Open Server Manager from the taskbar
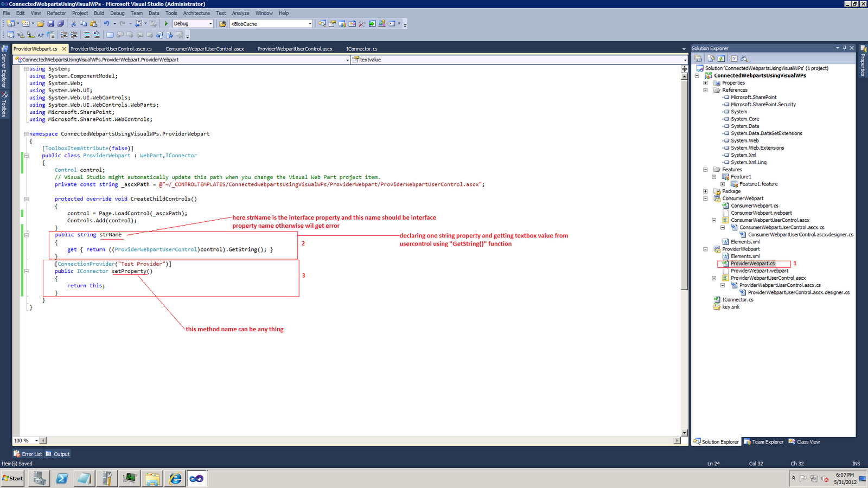868x488 pixels. click(x=40, y=478)
